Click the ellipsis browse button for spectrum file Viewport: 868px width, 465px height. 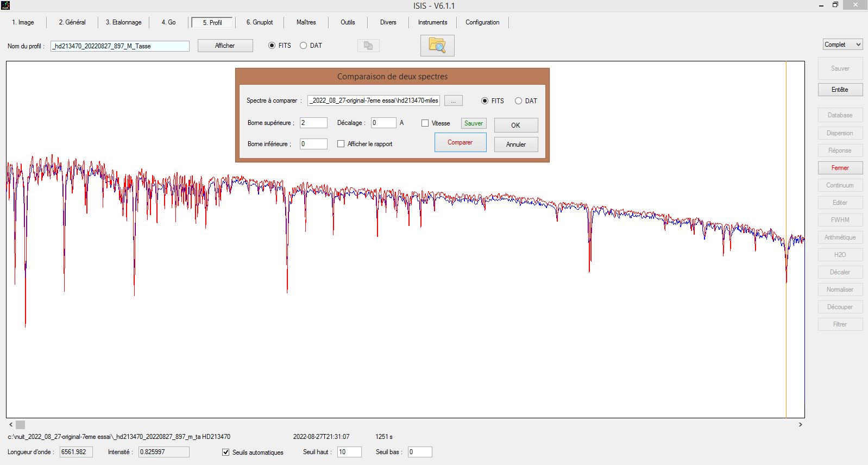(x=453, y=101)
